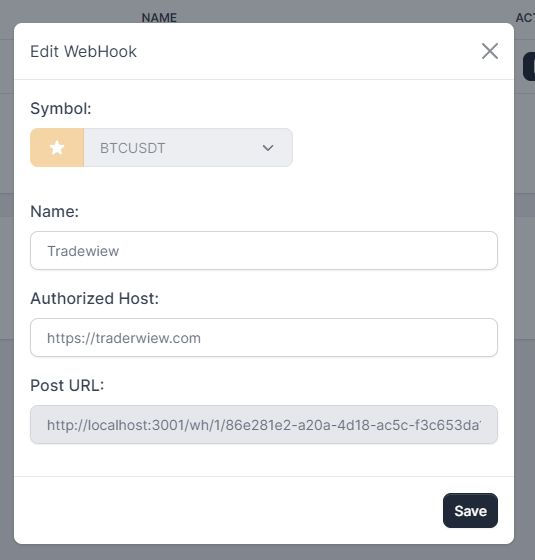Click the localhost:3001 webhook URL text
Screen dimensions: 535x560
point(264,425)
